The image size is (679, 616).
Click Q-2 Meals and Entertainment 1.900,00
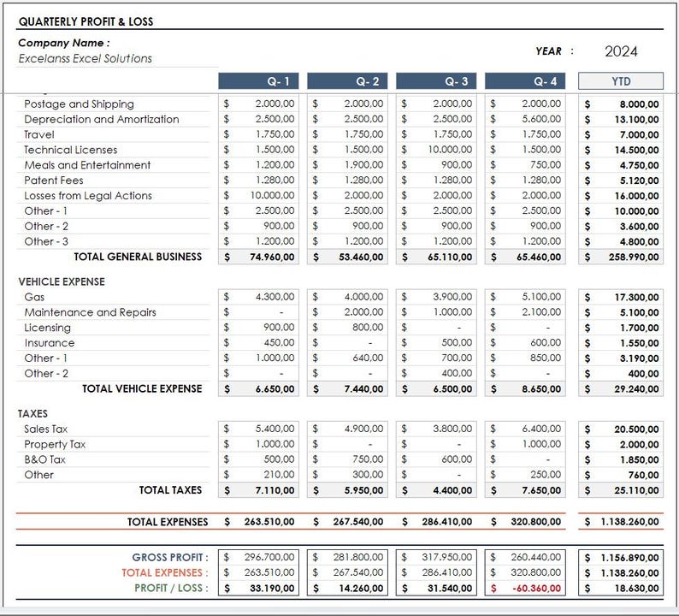363,164
